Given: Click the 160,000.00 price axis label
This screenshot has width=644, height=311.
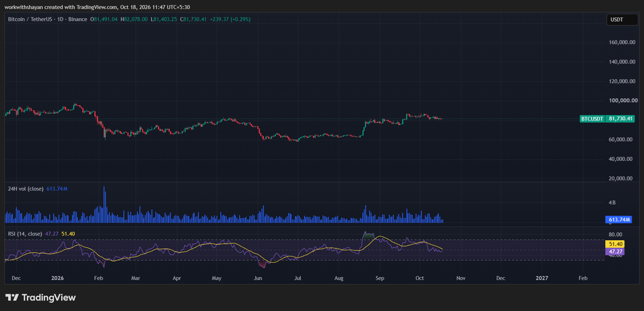Looking at the screenshot, I should coord(623,42).
